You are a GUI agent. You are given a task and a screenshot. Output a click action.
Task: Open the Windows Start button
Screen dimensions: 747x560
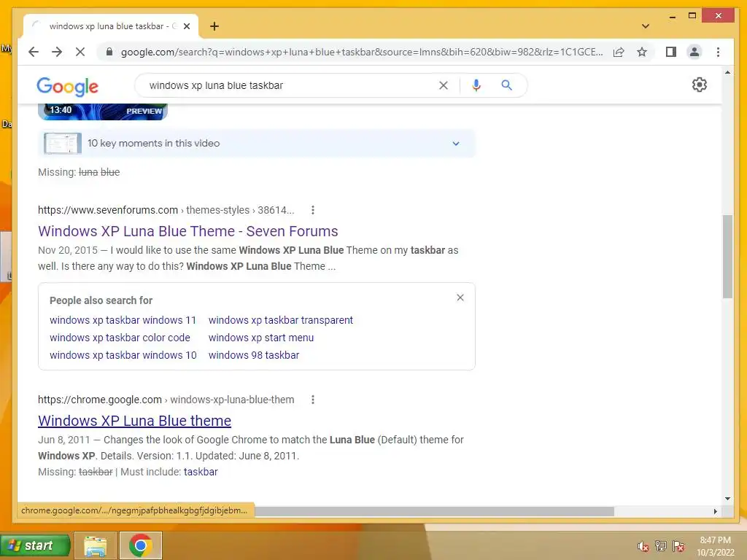click(35, 545)
